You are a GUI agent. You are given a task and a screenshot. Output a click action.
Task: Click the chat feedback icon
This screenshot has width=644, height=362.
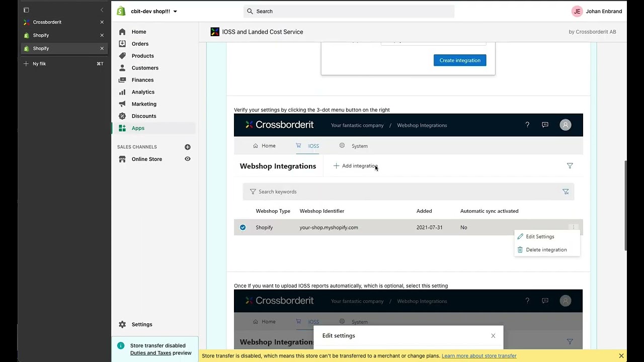(545, 125)
